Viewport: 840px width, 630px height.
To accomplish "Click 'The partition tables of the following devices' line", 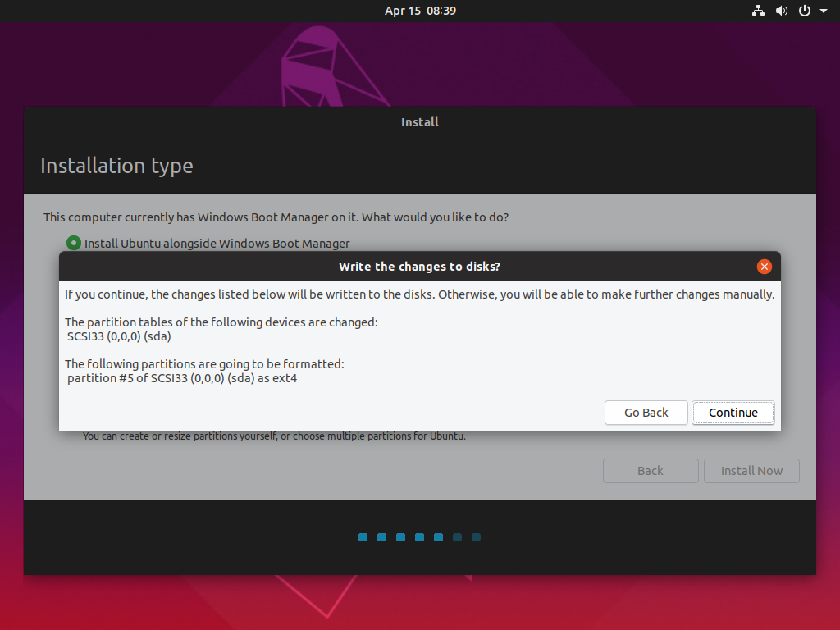I will [x=221, y=322].
